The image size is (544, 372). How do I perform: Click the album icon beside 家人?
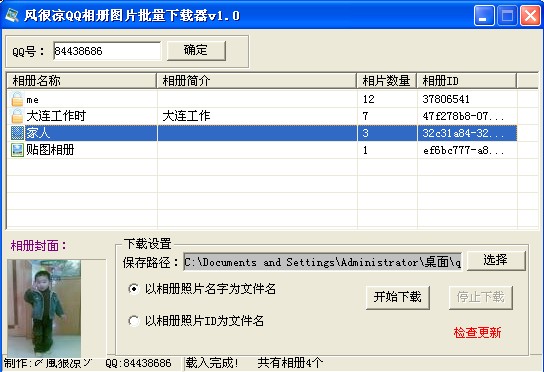(17, 133)
